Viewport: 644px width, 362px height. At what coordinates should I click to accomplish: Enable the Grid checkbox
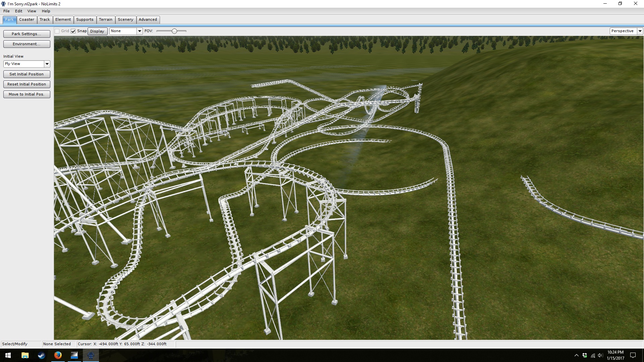[57, 31]
